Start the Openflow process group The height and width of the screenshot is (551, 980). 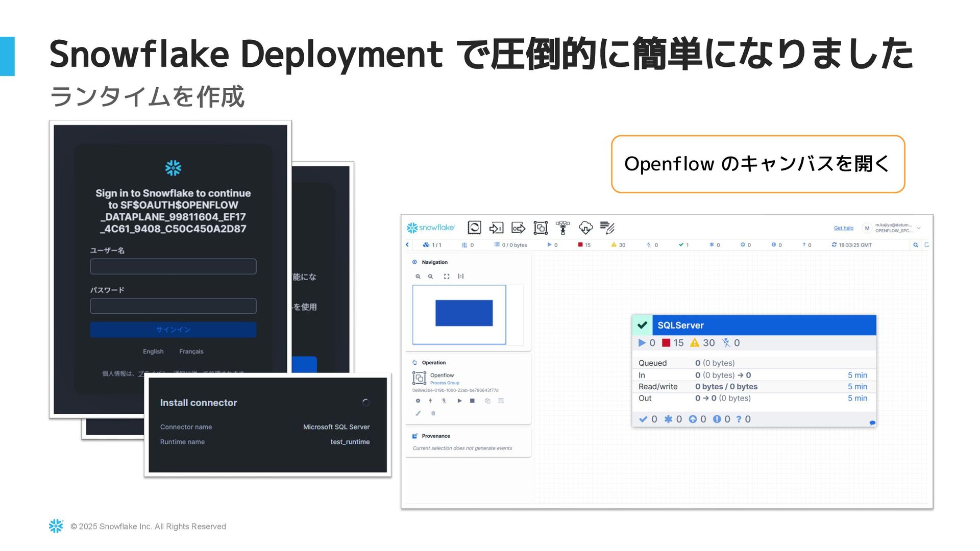tap(459, 401)
